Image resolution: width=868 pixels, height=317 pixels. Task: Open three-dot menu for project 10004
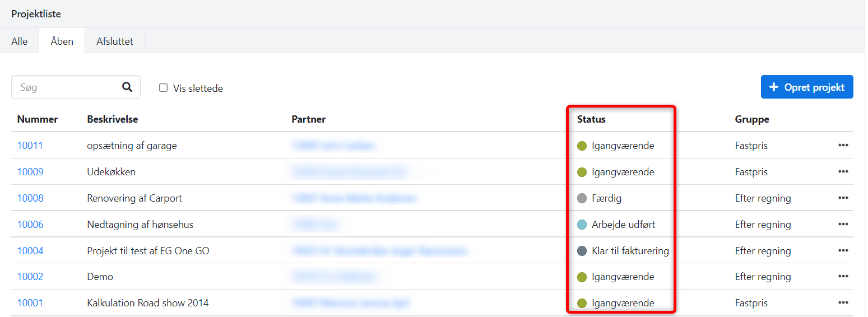(x=843, y=251)
